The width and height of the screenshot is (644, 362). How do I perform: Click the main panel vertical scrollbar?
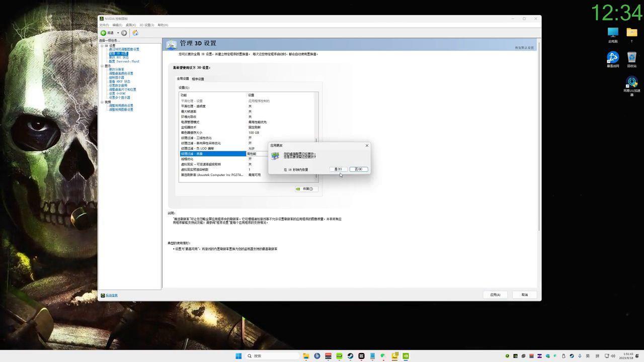tap(539, 136)
